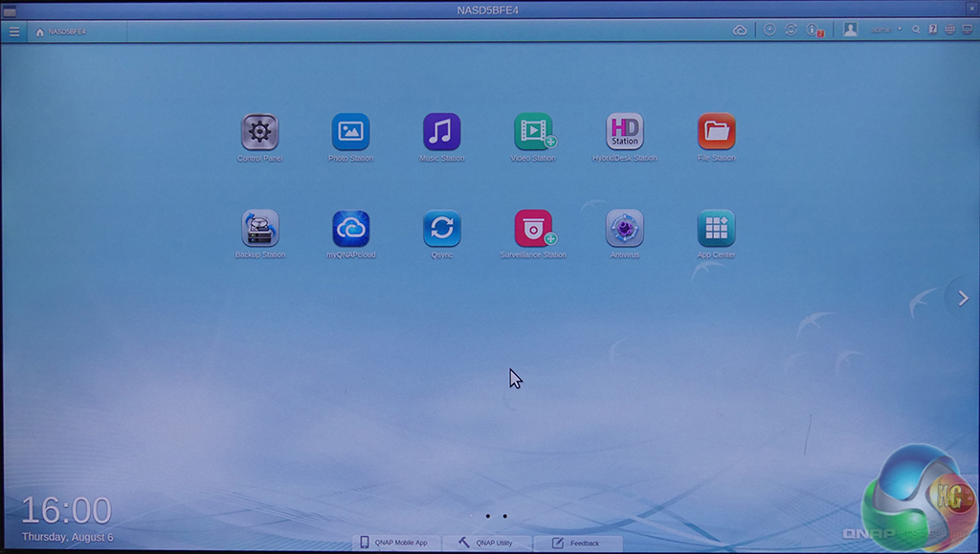Open the cloud status icon in toolbar
This screenshot has width=980, height=554.
(740, 30)
